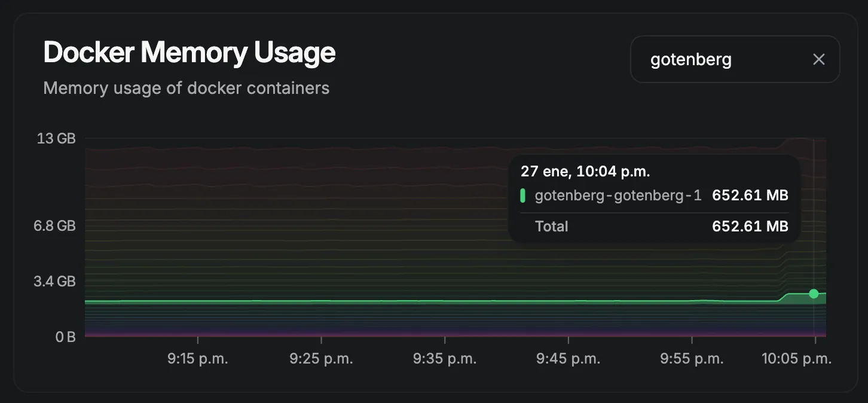Click the 9:25 p.m. time axis label

322,359
